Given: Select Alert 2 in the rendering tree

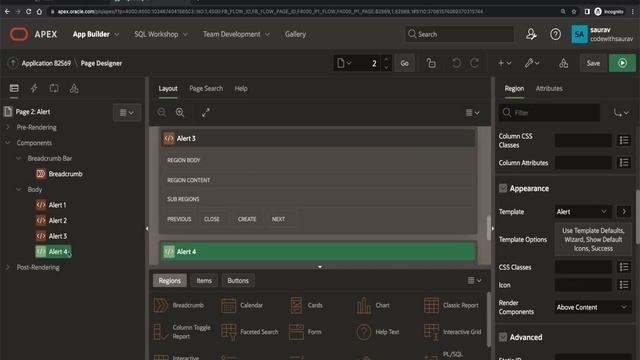Looking at the screenshot, I should pos(57,220).
